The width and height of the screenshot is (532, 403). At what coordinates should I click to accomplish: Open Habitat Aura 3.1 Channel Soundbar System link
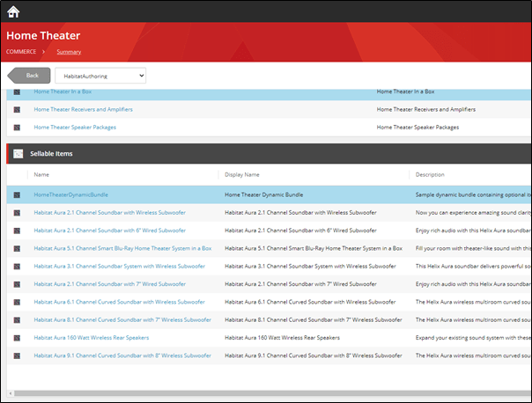[120, 267]
